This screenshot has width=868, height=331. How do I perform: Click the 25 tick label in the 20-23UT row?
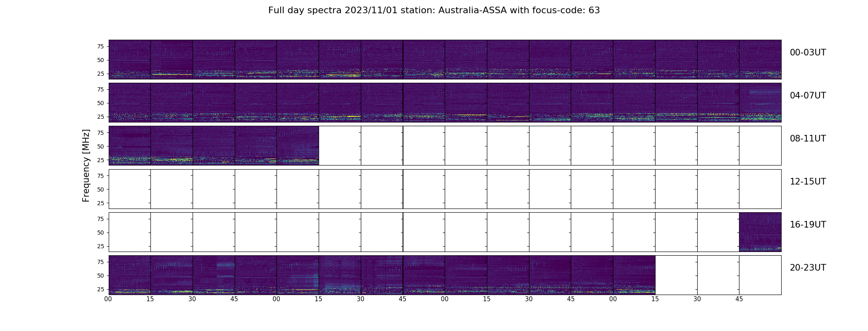click(100, 289)
